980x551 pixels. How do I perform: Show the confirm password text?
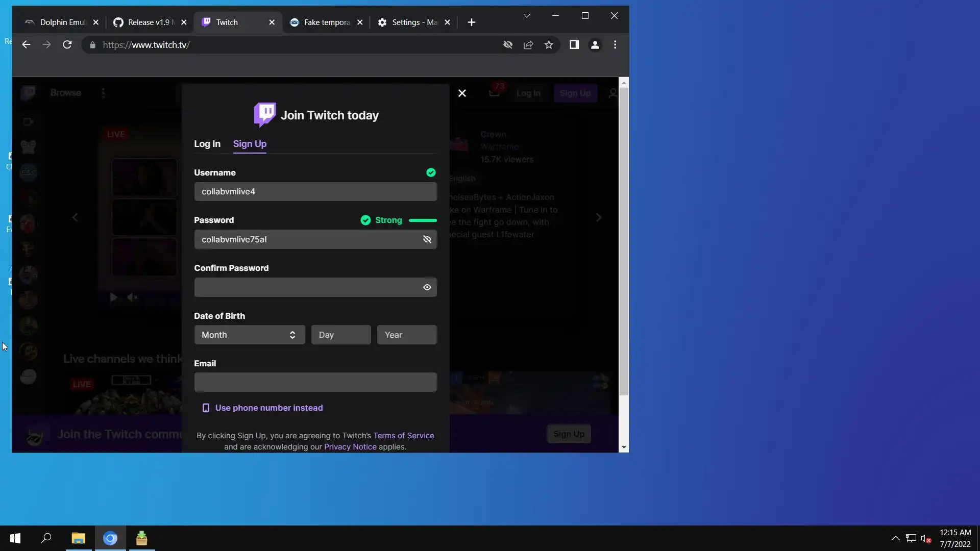[x=427, y=287]
